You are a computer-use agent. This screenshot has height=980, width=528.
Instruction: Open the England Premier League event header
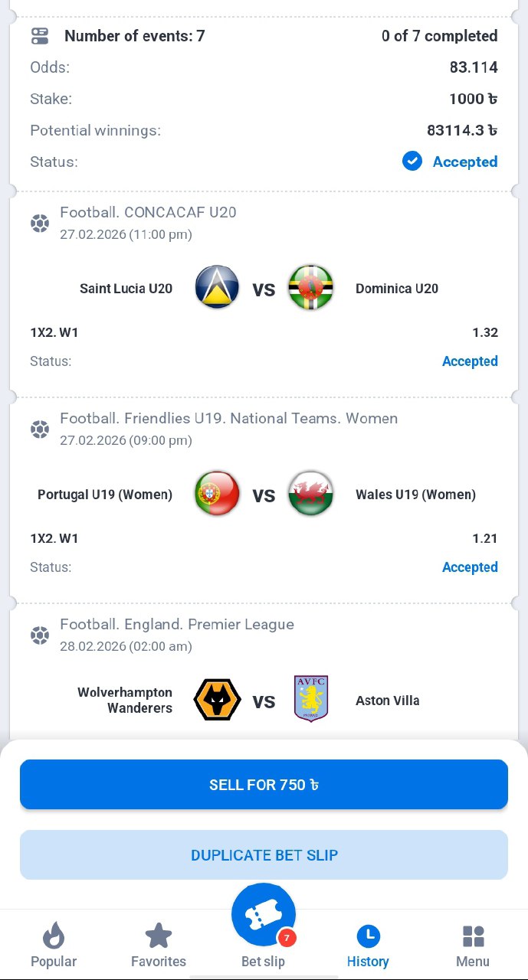177,625
